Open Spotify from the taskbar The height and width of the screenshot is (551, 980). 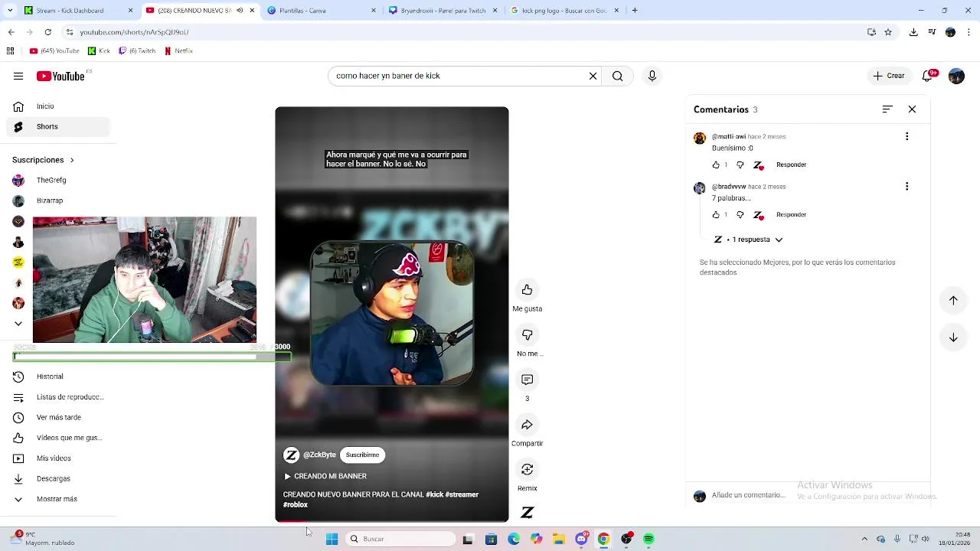(648, 539)
